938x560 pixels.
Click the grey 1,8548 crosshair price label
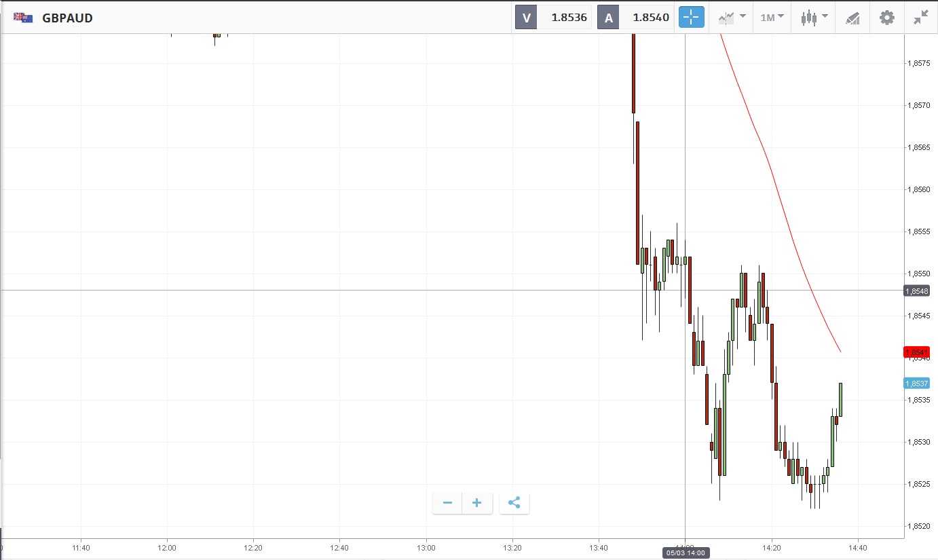pyautogui.click(x=916, y=291)
